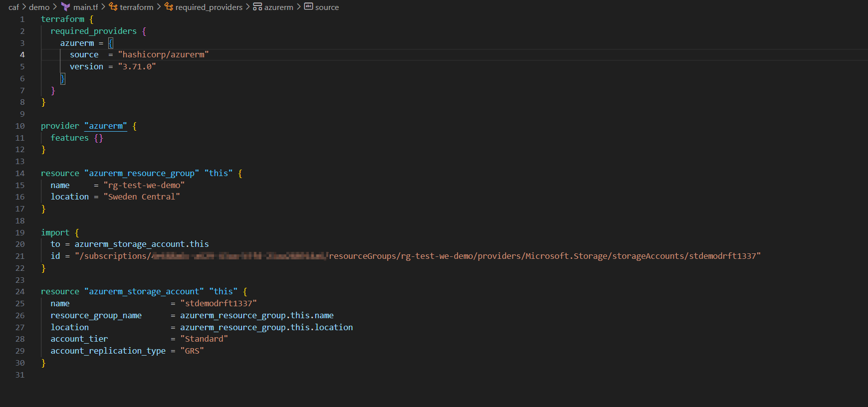
Task: Select the source breadcrumb segment
Action: click(327, 7)
